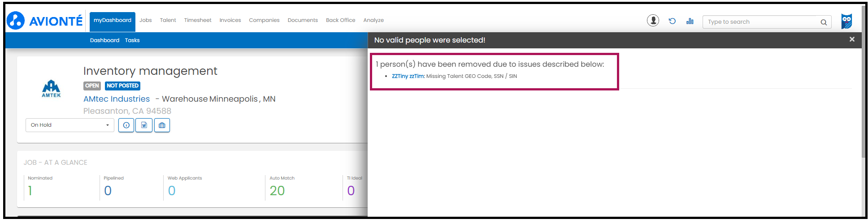Click the Auto Match count 20

pos(277,191)
